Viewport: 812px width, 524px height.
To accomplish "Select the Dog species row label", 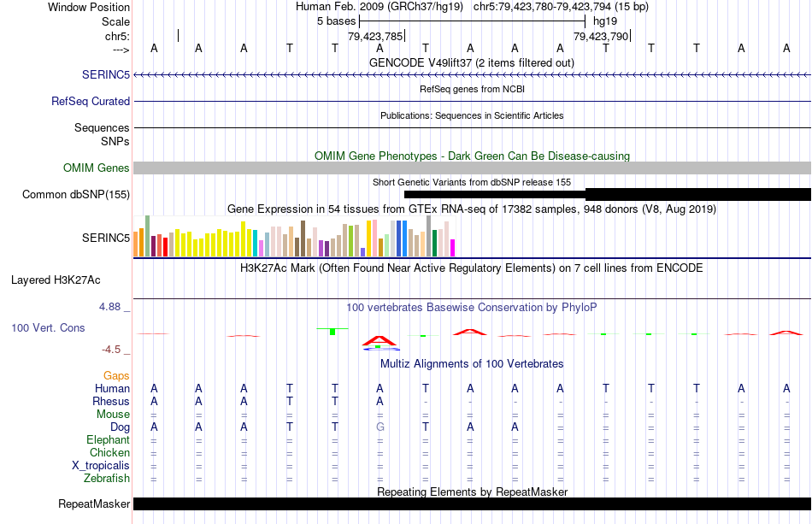I will point(120,427).
